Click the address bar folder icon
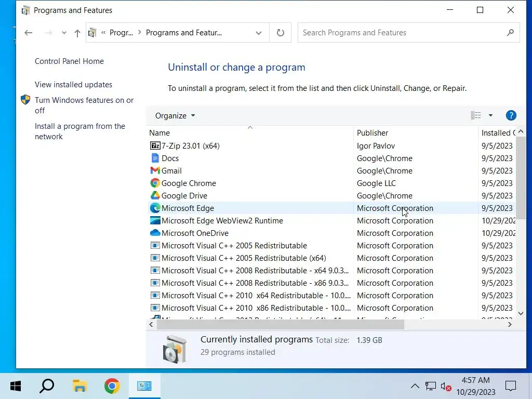Screen dimensions: 532x399 (92, 33)
